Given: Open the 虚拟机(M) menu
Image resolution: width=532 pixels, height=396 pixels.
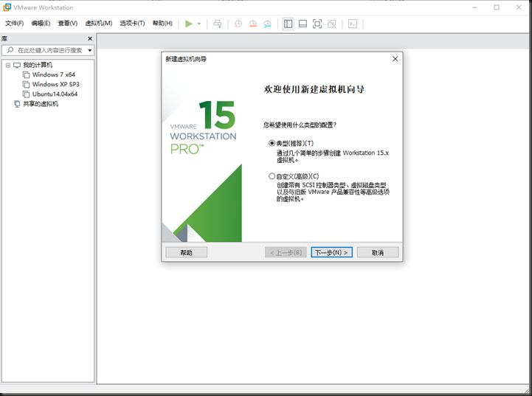Looking at the screenshot, I should [x=98, y=24].
